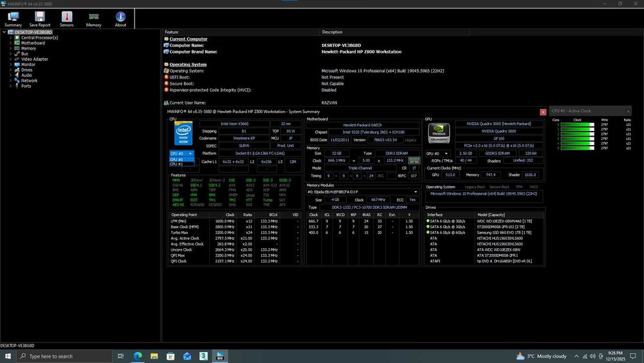
Task: Collapse the DESKTOP-VE3BG8D root tree node
Action: click(x=4, y=32)
